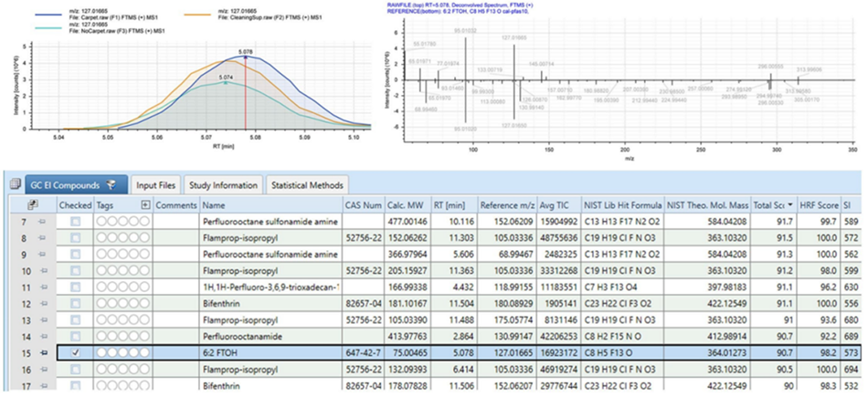
Task: Click the 5.078 red peak marker in chromatogram
Action: pos(246,57)
